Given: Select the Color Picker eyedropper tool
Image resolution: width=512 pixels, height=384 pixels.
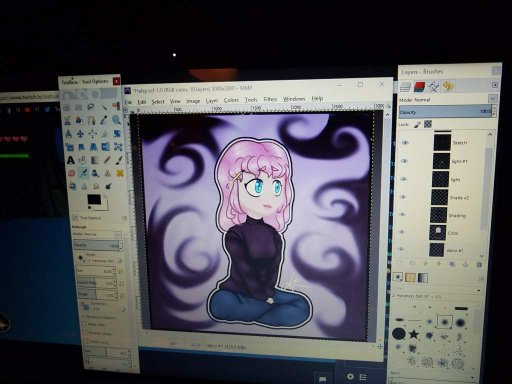Looking at the screenshot, I should (x=104, y=120).
